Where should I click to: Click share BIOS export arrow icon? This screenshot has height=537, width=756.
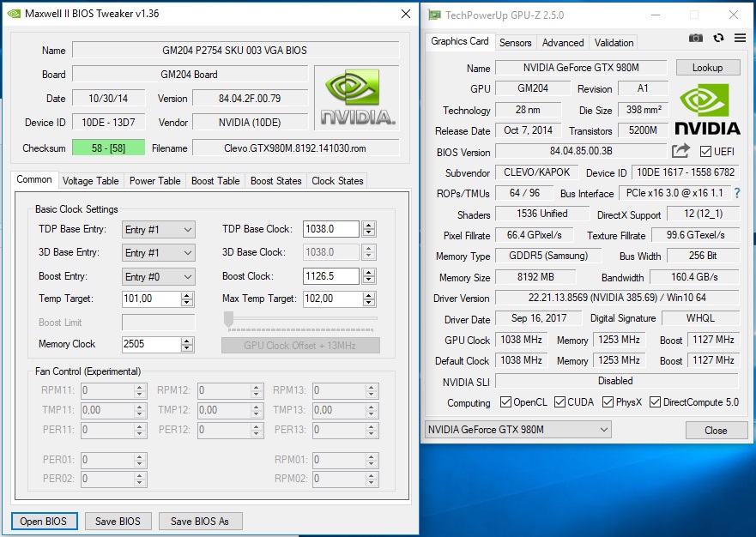point(680,151)
